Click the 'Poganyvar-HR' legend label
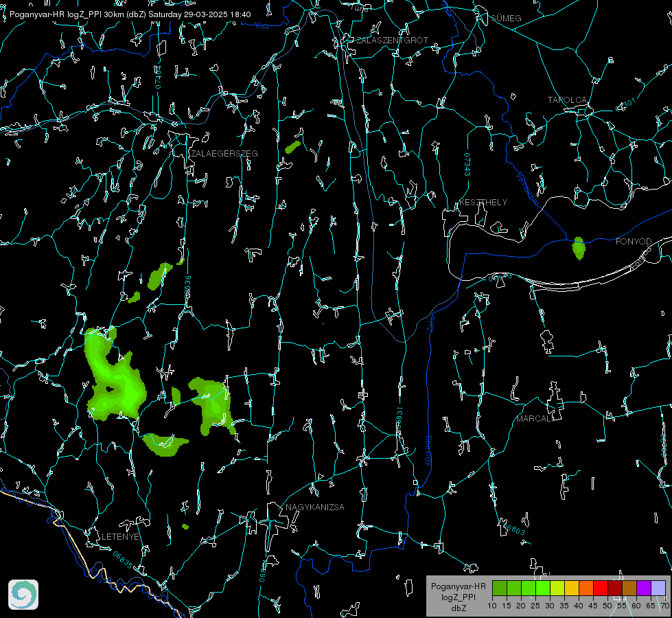The image size is (672, 618). [458, 586]
